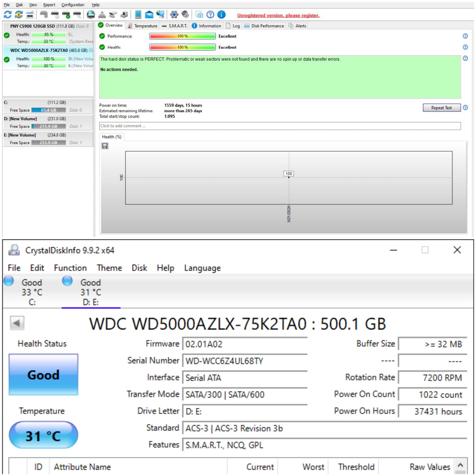This screenshot has height=476, width=476.
Task: Click the hard disk with clock icon
Action: 55,15
